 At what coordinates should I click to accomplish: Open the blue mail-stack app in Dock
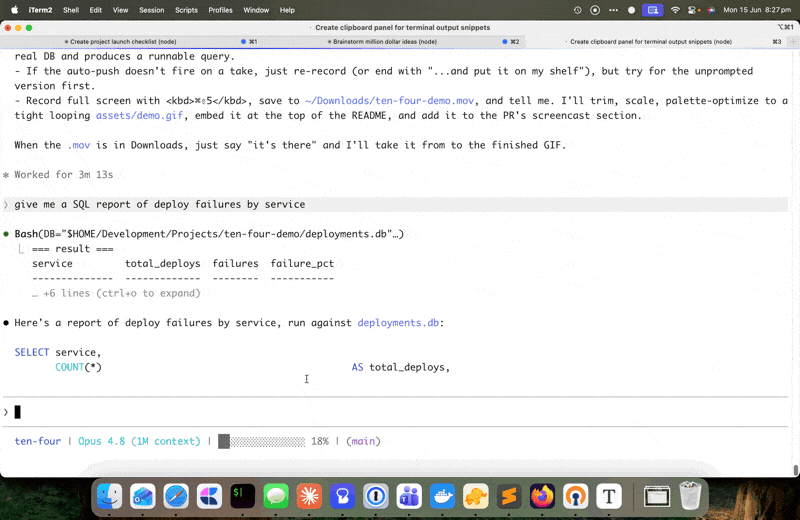point(143,496)
